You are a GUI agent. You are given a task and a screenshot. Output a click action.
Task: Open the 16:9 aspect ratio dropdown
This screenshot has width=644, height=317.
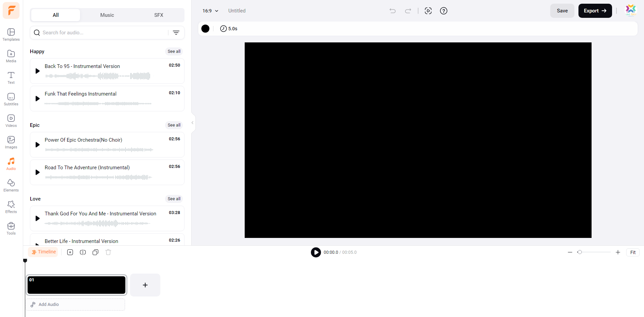point(210,11)
